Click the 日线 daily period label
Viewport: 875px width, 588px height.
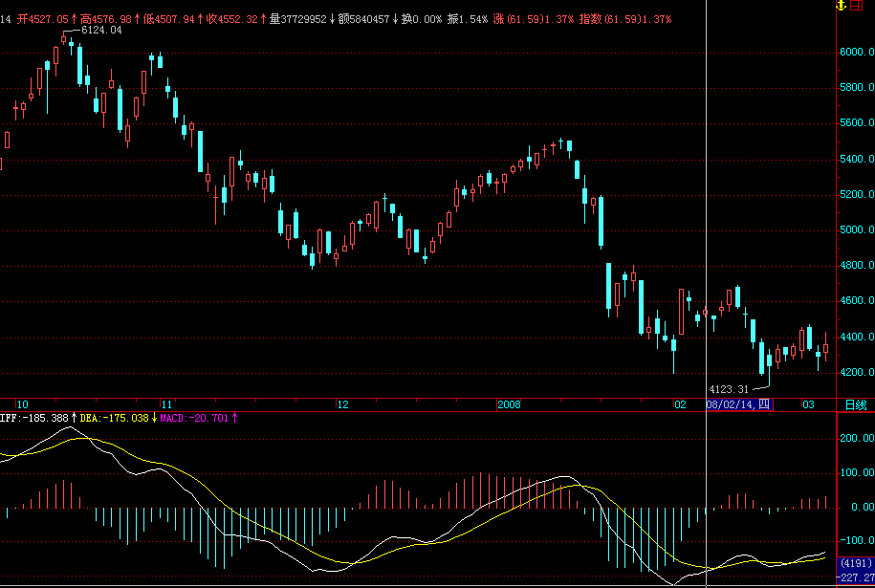click(857, 404)
